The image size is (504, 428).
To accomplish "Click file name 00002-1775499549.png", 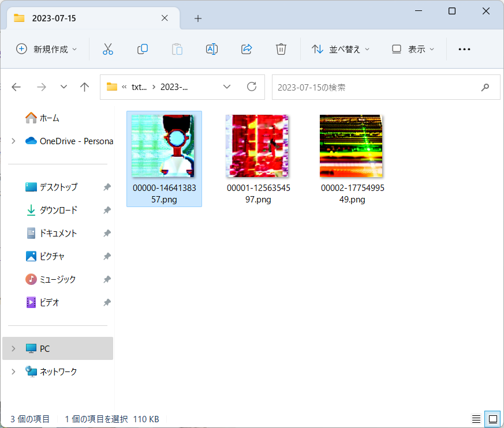I will (x=353, y=194).
